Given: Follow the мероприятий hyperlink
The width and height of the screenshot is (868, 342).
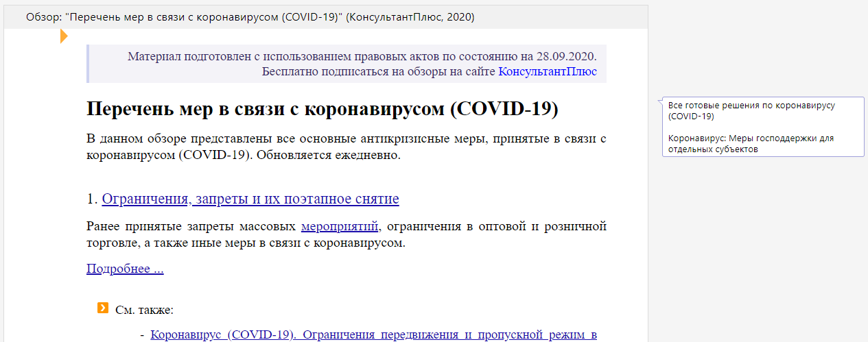Looking at the screenshot, I should pos(340,227).
